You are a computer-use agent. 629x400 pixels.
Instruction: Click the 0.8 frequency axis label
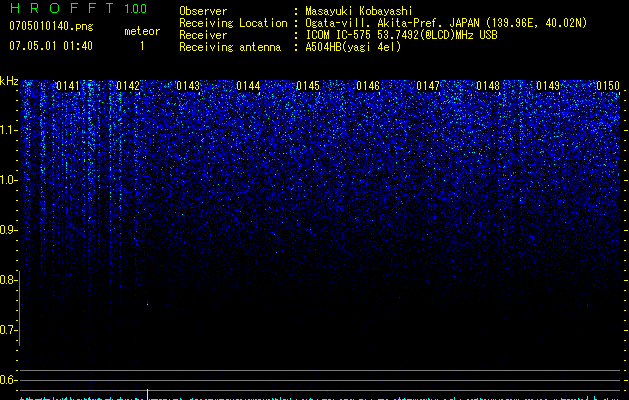[8, 280]
